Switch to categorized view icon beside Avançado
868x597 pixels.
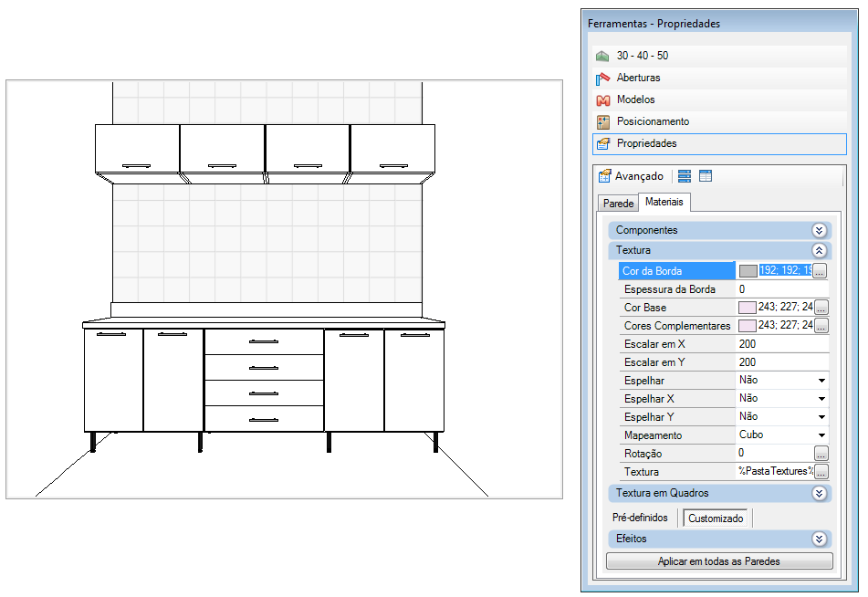coord(685,176)
